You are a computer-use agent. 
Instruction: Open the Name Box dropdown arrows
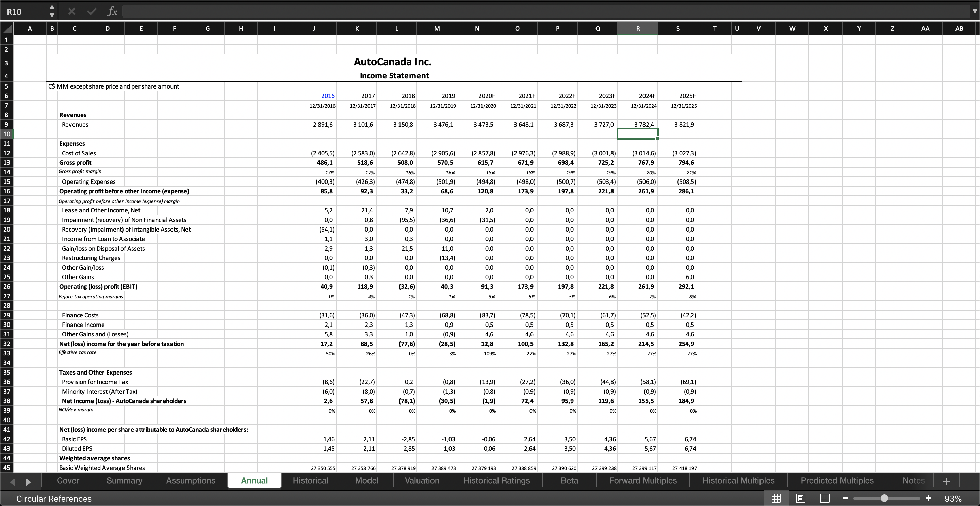[x=52, y=12]
